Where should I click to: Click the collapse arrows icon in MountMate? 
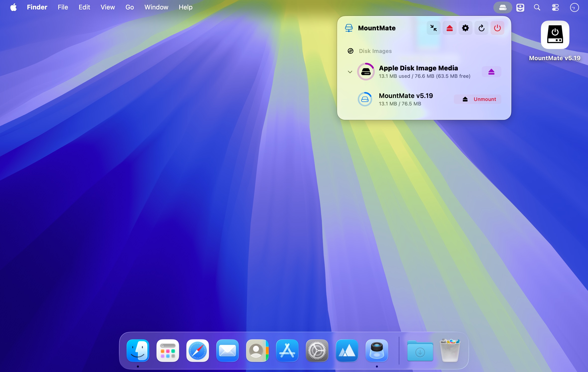(x=433, y=28)
